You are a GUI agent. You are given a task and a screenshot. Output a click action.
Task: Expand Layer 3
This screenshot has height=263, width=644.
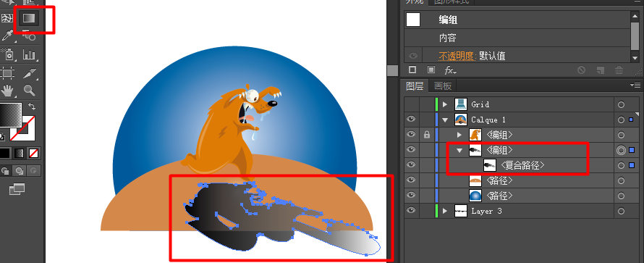point(445,212)
